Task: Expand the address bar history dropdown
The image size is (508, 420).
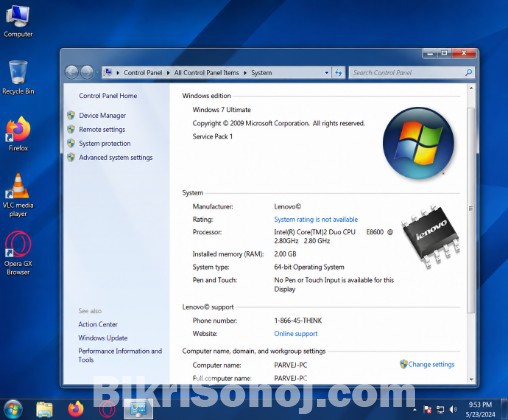Action: 326,73
